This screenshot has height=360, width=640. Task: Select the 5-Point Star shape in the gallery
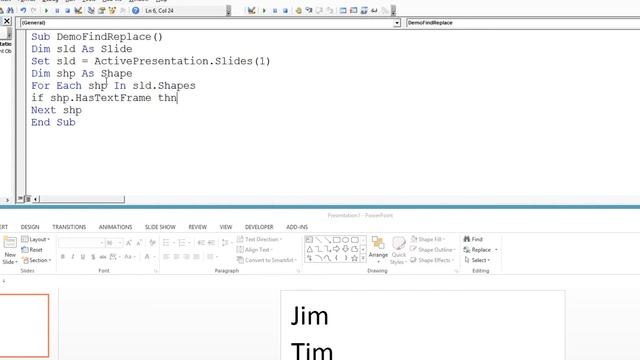point(354,258)
